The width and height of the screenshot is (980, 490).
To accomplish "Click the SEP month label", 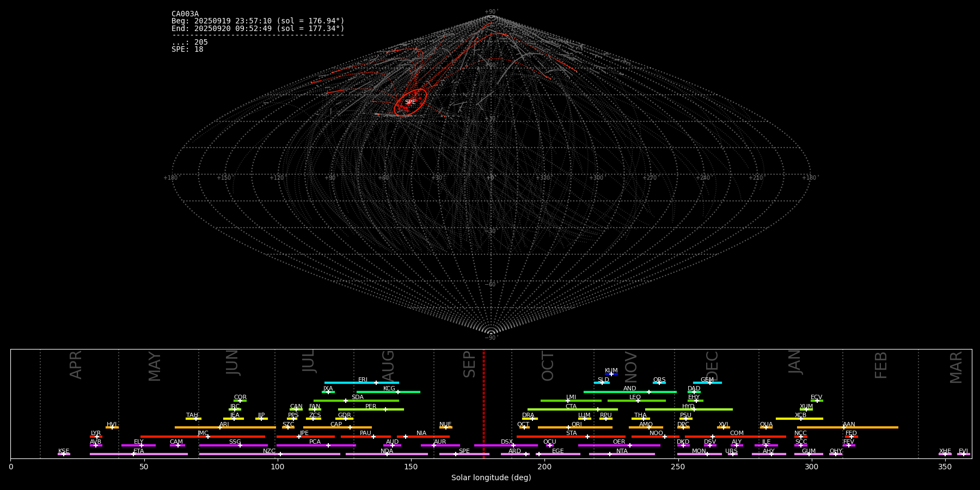I will click(469, 364).
